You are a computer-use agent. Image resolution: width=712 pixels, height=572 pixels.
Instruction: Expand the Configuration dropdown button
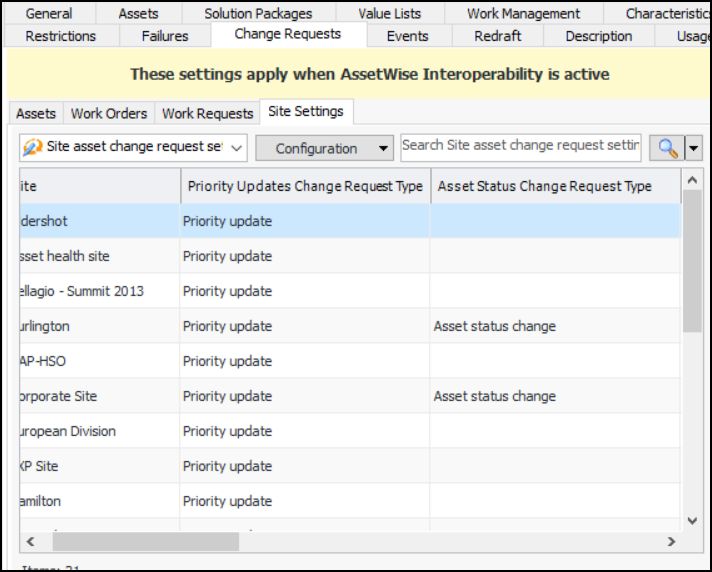pyautogui.click(x=324, y=148)
